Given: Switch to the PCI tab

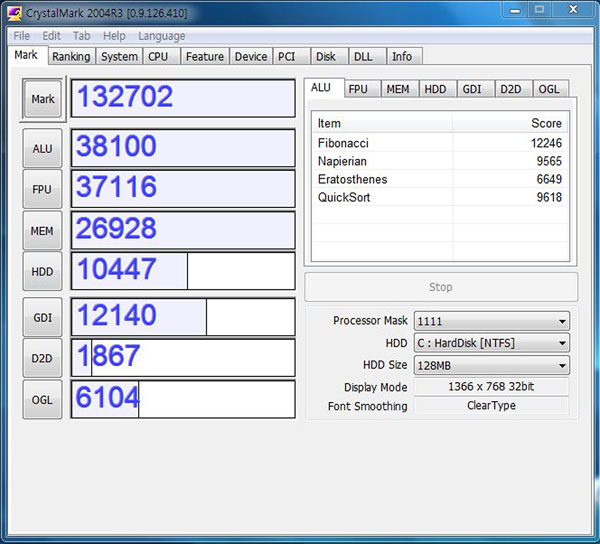Looking at the screenshot, I should pos(292,57).
